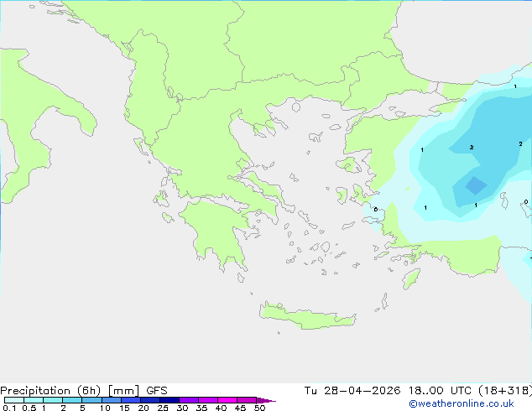Choose the 40–45 mm magenta legend swatch
The width and height of the screenshot is (532, 411).
point(227,400)
